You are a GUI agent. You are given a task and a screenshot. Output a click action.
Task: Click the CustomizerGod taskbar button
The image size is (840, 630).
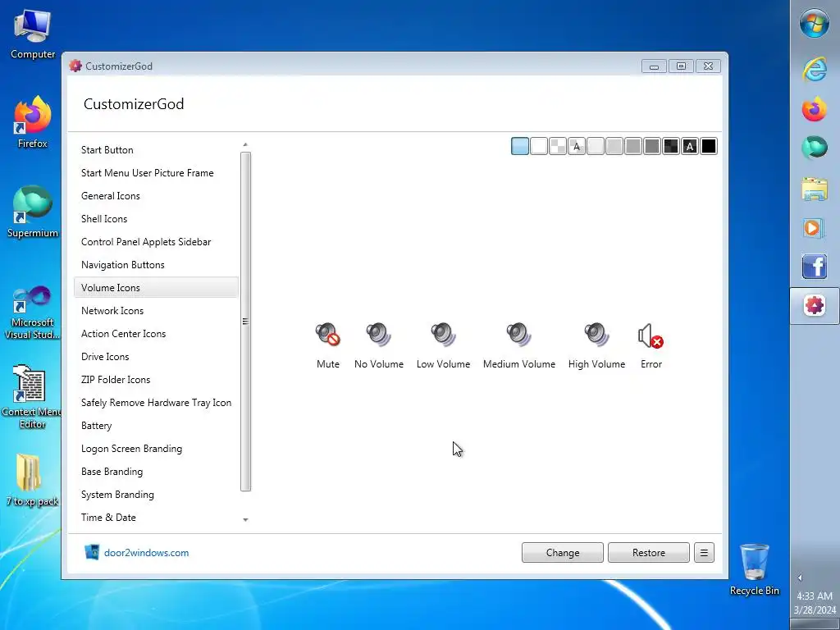point(815,306)
